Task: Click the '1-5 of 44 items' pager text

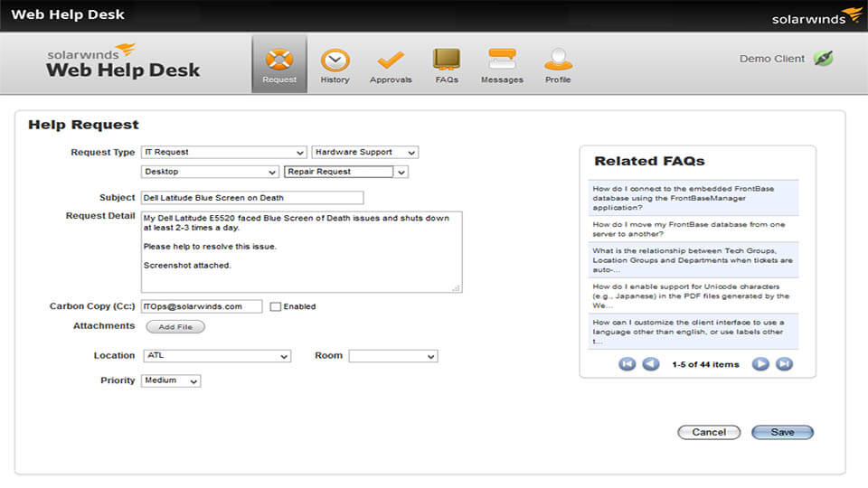Action: click(706, 364)
